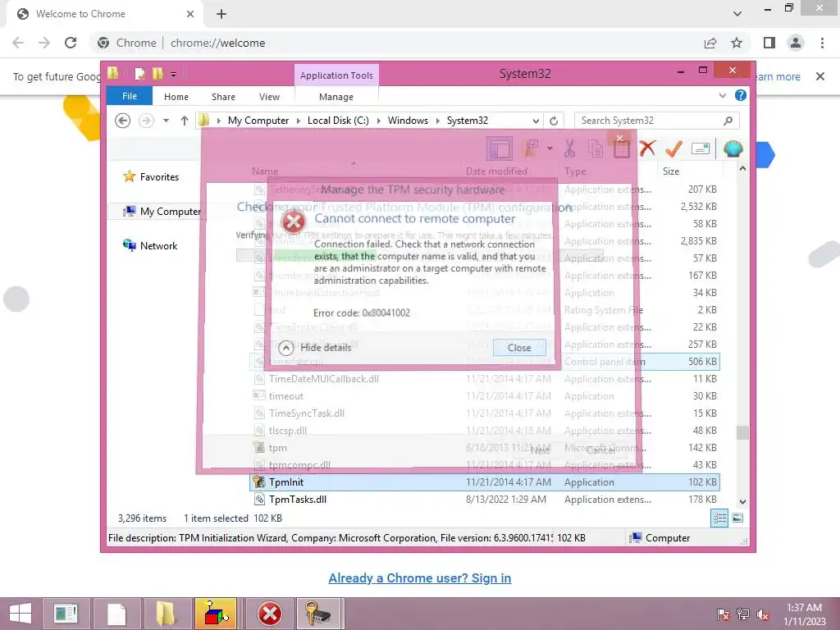Select Network in the navigation pane
The image size is (840, 630).
[151, 246]
